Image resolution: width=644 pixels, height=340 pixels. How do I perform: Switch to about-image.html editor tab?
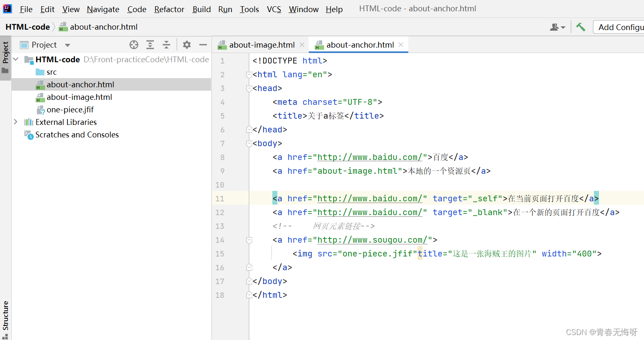[262, 45]
